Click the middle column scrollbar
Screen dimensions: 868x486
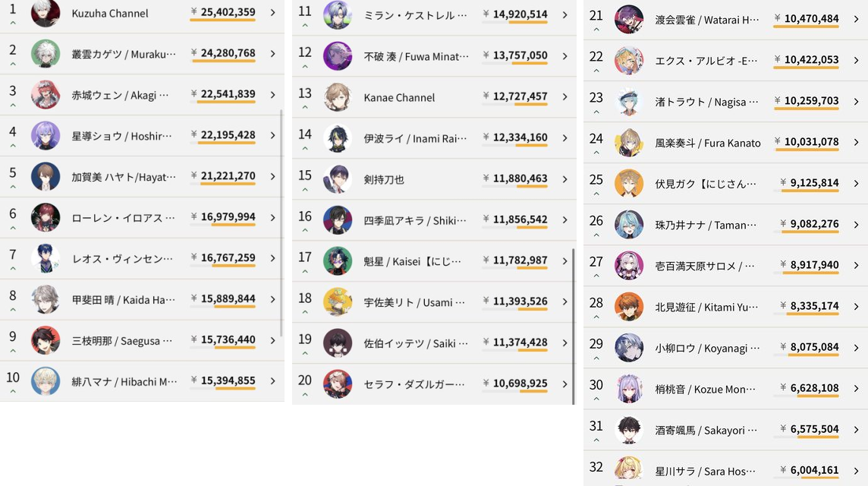[573, 326]
